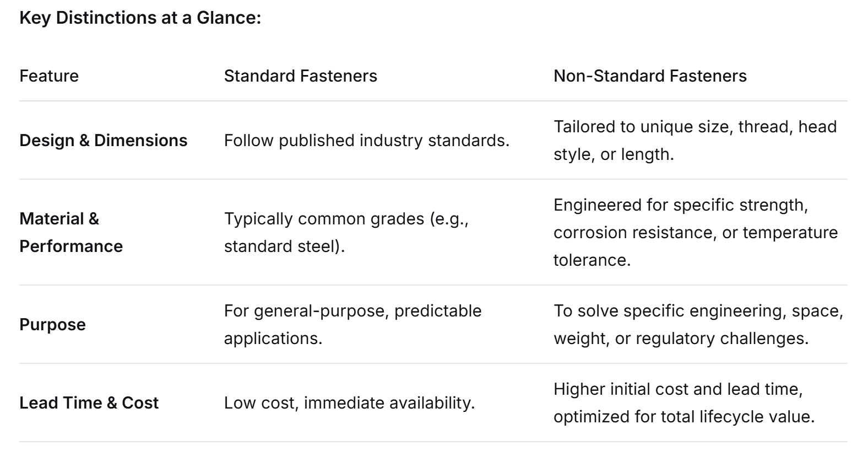This screenshot has height=451, width=868.
Task: Click the "Follow published industry standards" cell
Action: (366, 141)
